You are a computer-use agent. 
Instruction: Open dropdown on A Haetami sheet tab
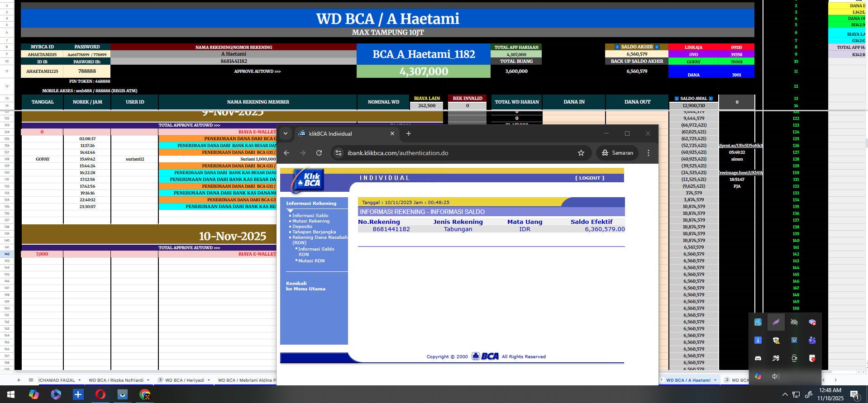point(715,380)
